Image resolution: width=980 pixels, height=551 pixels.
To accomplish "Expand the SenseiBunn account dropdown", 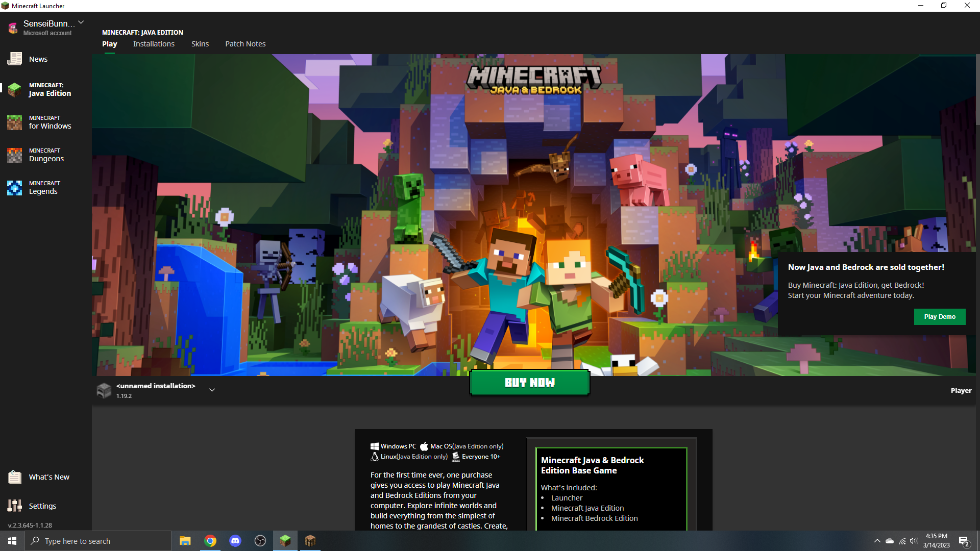I will coord(81,22).
